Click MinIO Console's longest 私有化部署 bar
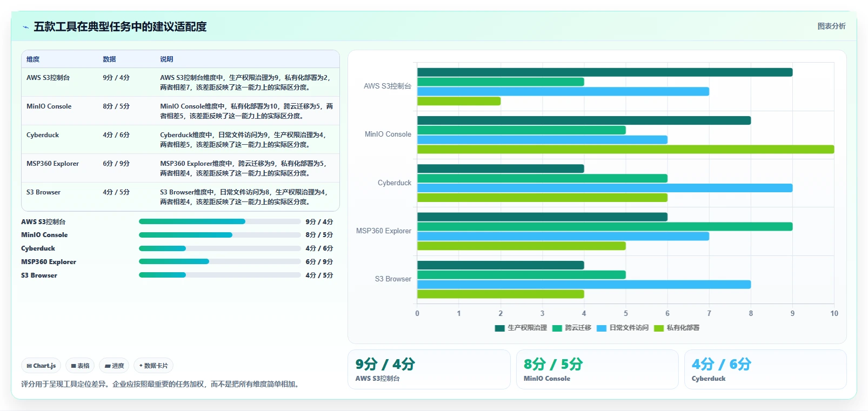The height and width of the screenshot is (411, 868). pos(625,149)
